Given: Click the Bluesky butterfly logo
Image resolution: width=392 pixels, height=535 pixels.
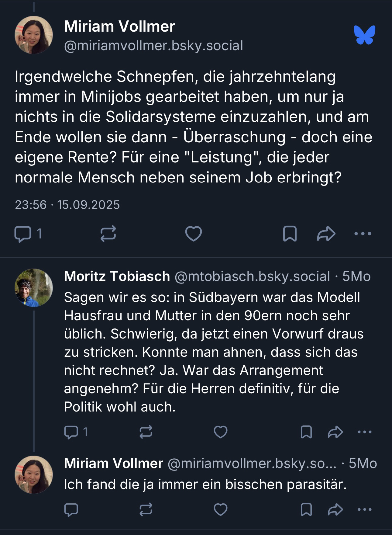Looking at the screenshot, I should coord(364,35).
